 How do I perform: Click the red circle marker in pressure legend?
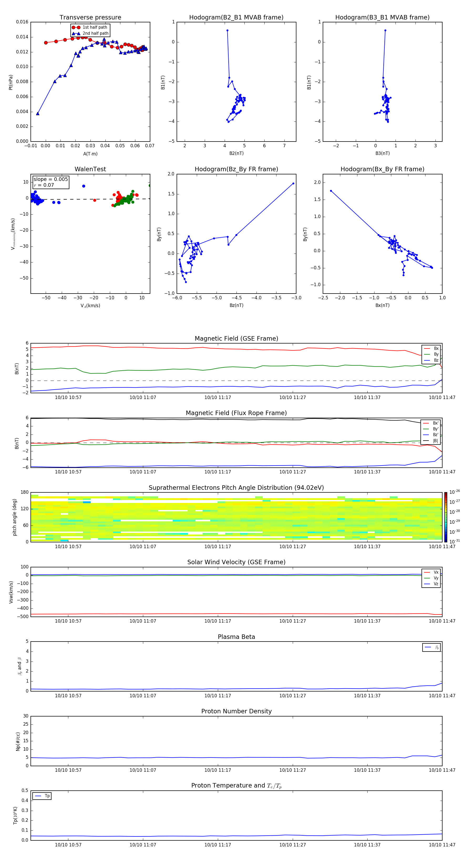pos(76,28)
